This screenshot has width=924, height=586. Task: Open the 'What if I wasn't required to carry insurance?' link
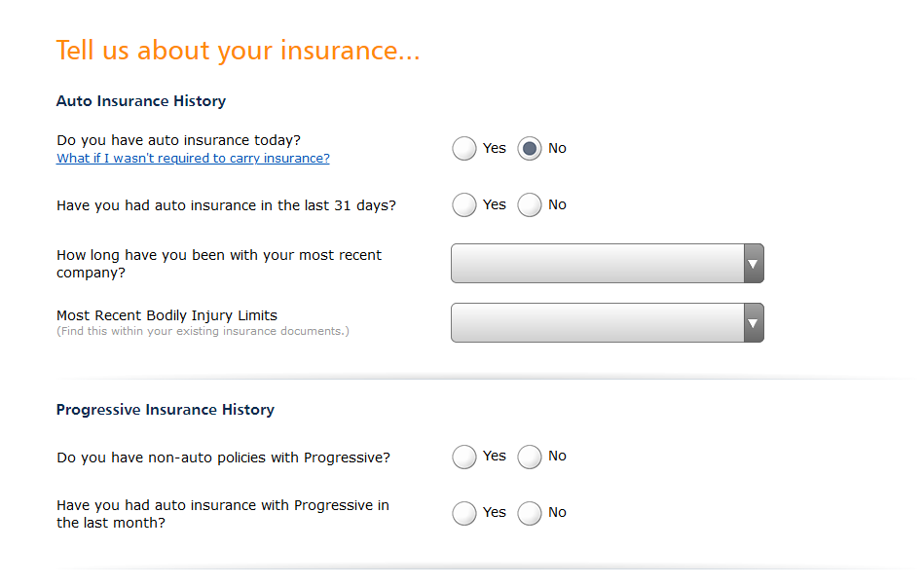click(192, 158)
